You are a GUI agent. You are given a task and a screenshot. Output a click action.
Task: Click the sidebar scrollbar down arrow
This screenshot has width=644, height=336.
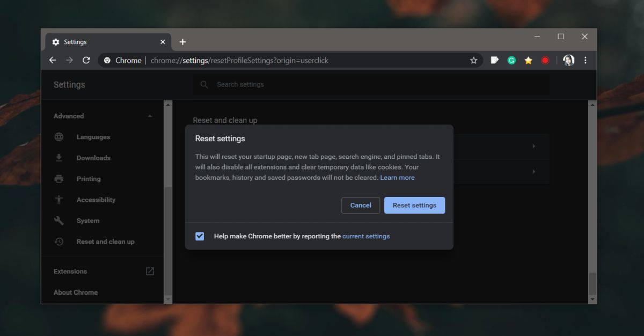tap(168, 299)
